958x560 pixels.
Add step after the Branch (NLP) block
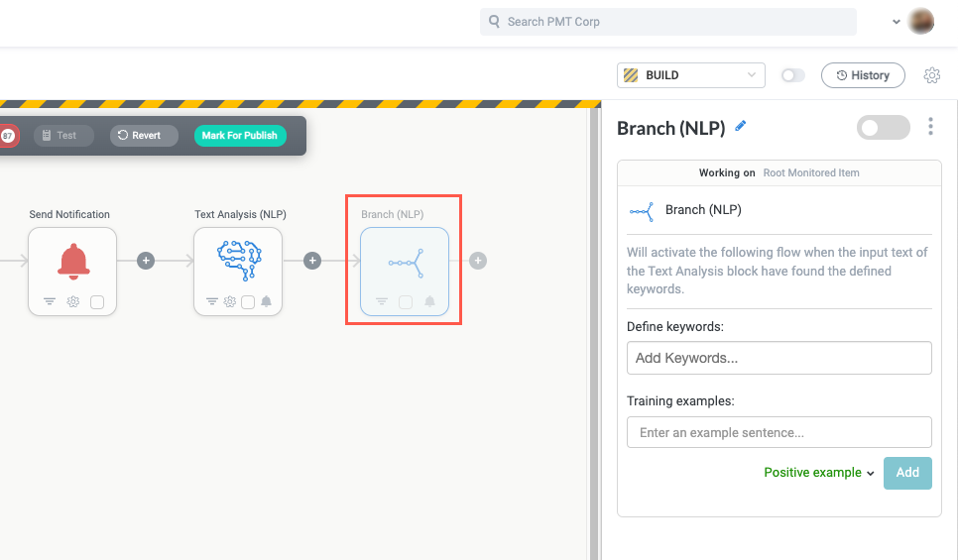click(478, 261)
